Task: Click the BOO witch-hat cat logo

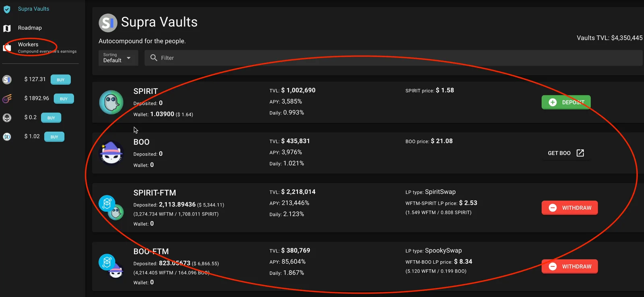Action: coord(111,153)
